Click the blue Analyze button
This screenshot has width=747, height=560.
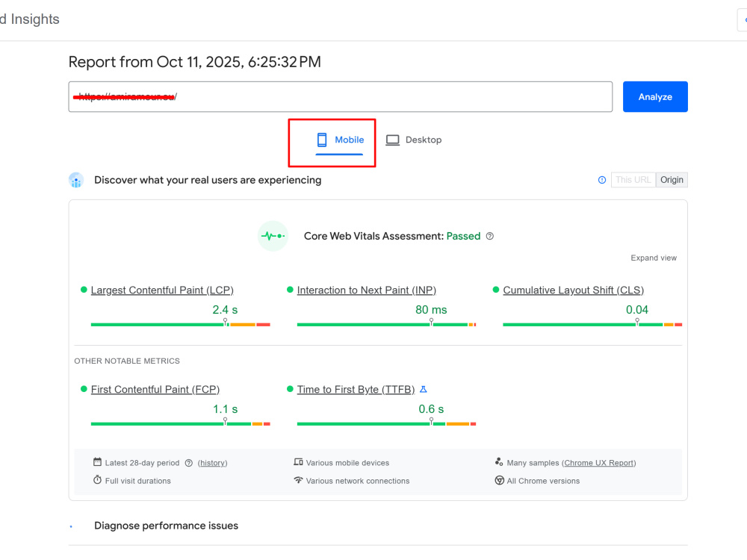655,96
